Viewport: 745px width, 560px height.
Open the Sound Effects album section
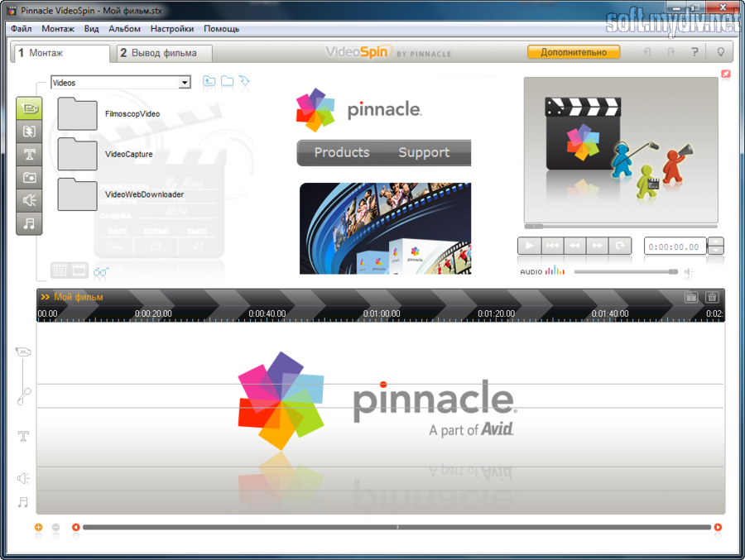(29, 200)
